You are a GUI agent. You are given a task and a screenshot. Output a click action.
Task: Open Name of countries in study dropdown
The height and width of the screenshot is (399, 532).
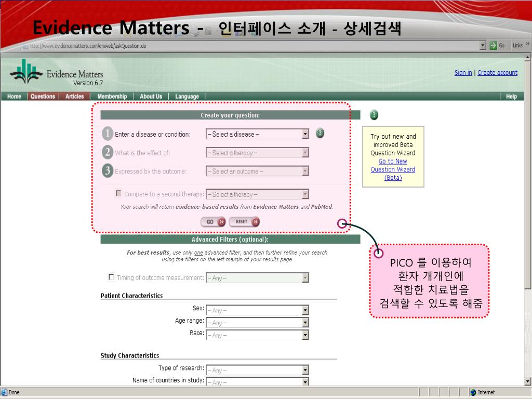coord(257,382)
